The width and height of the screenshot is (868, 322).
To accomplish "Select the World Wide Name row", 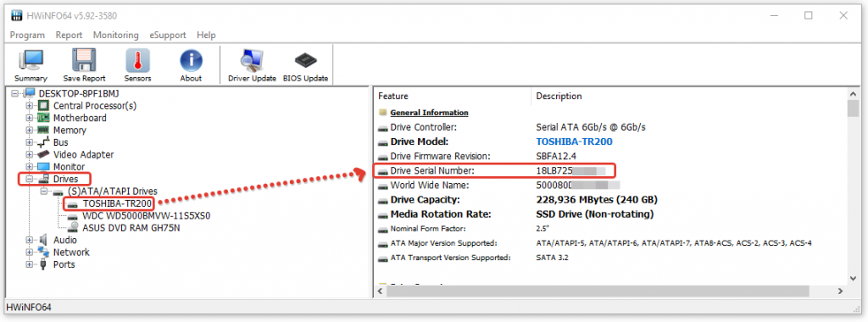I will pyautogui.click(x=610, y=185).
